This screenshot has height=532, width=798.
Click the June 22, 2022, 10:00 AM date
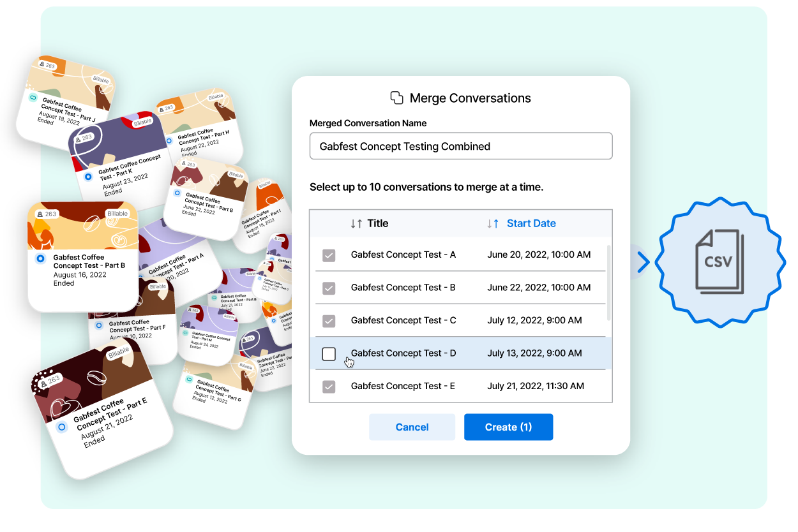click(539, 287)
